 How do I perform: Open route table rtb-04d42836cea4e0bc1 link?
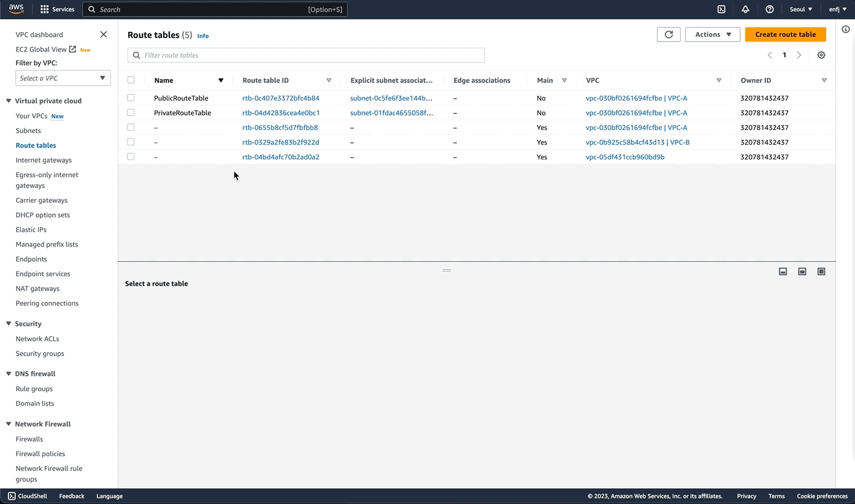(281, 113)
